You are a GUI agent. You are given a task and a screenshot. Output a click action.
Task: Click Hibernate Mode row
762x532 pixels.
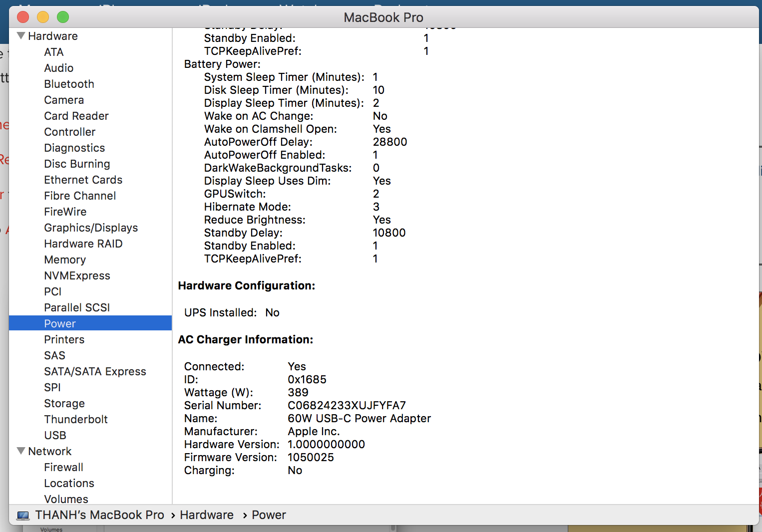292,207
